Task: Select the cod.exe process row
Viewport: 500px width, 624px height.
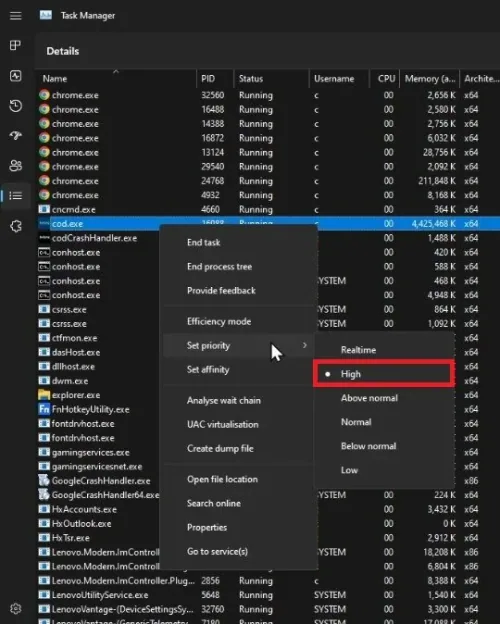Action: (268, 222)
